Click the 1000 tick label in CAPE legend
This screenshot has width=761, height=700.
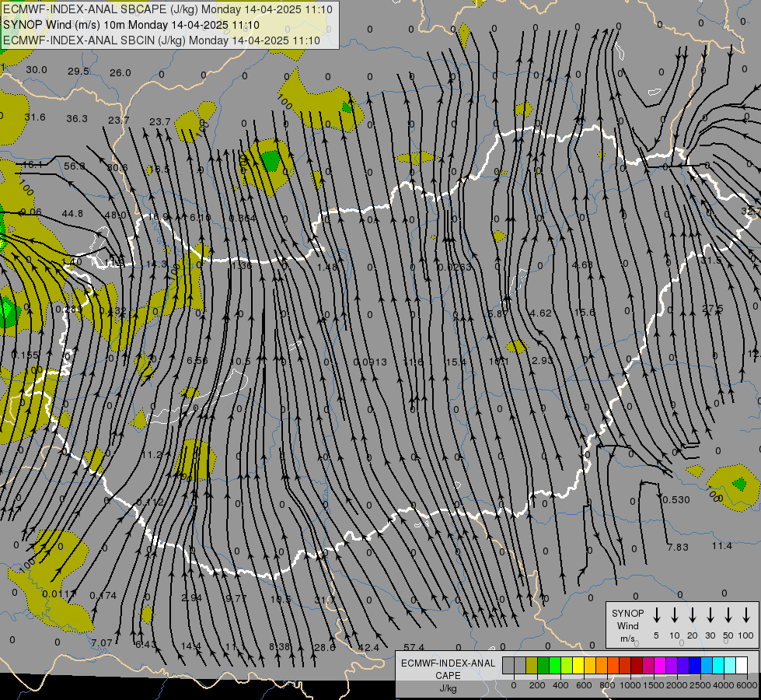tap(630, 685)
